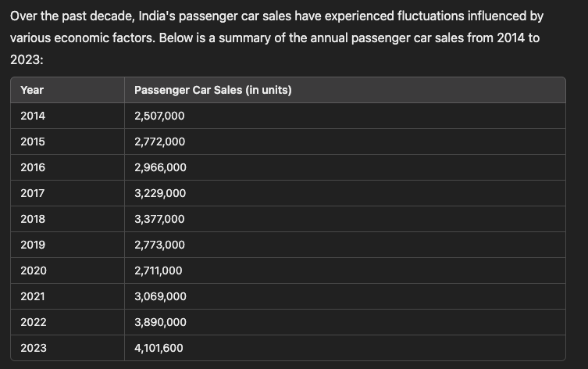Click the 2,772,000 sales figure
Screen dimensions: 588x369
point(159,142)
